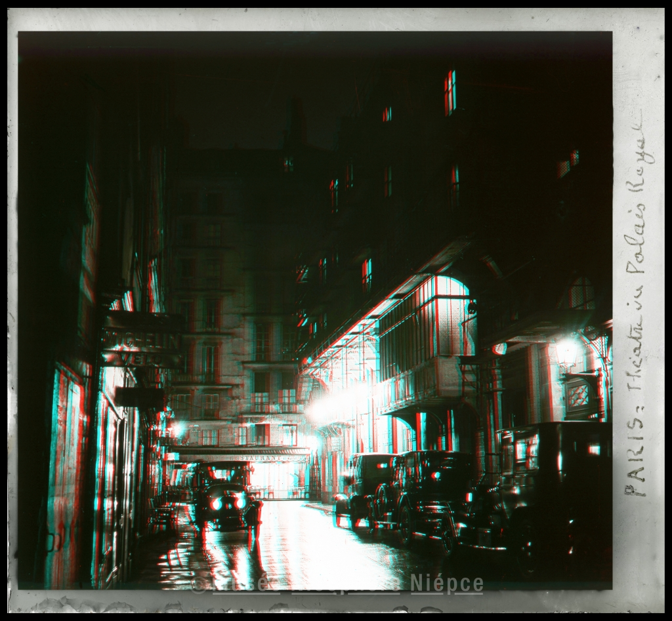Image resolution: width=672 pixels, height=621 pixels.
Task: Click the glowing street lamp on the right
Action: 566,352
